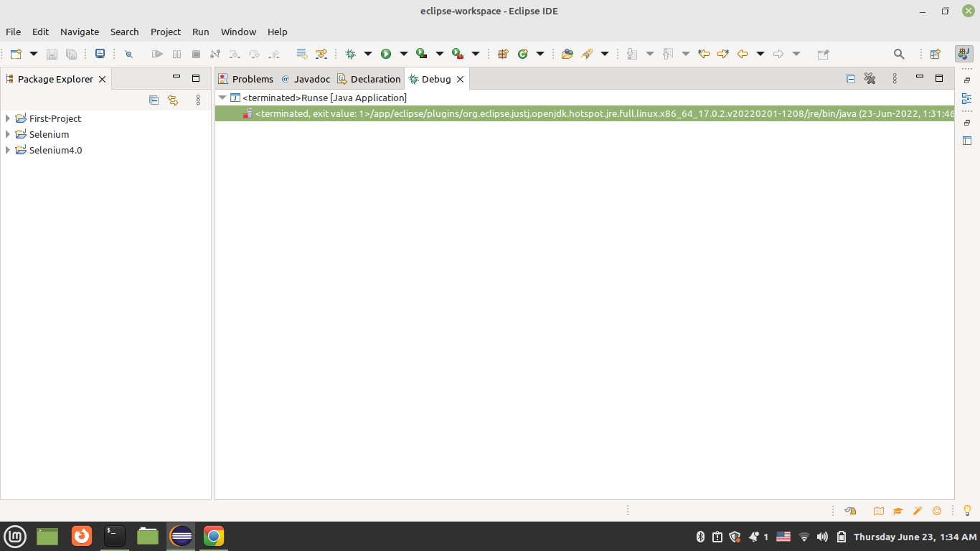The width and height of the screenshot is (980, 551).
Task: Toggle the Use Step Filters icon
Action: pos(321,54)
